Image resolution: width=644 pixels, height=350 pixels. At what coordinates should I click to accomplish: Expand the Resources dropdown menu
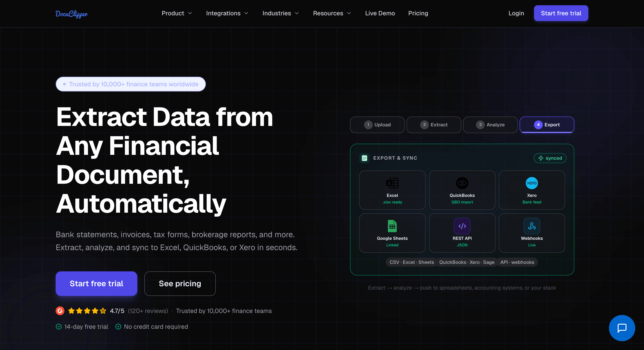click(x=332, y=13)
